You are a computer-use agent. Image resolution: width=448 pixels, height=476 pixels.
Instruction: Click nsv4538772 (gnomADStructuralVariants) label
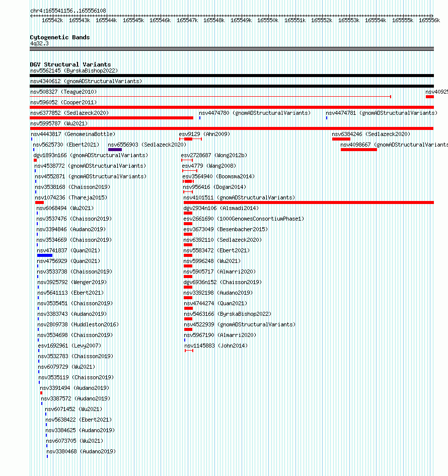[x=90, y=166]
